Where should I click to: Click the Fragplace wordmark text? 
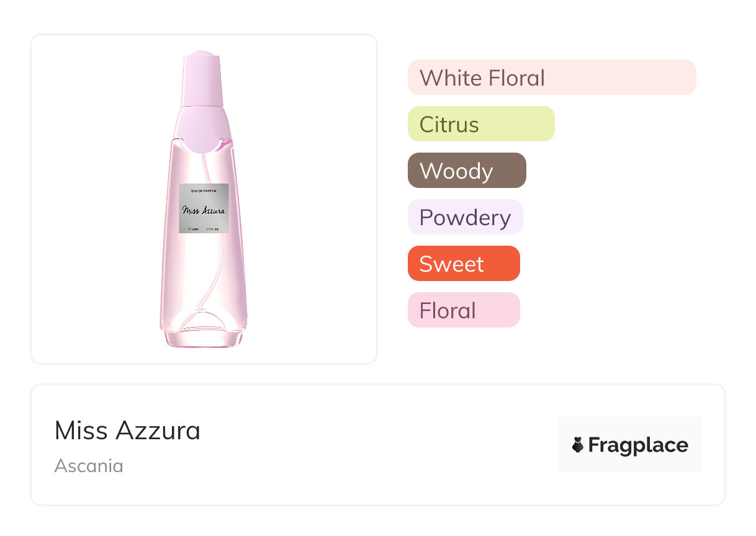click(638, 445)
